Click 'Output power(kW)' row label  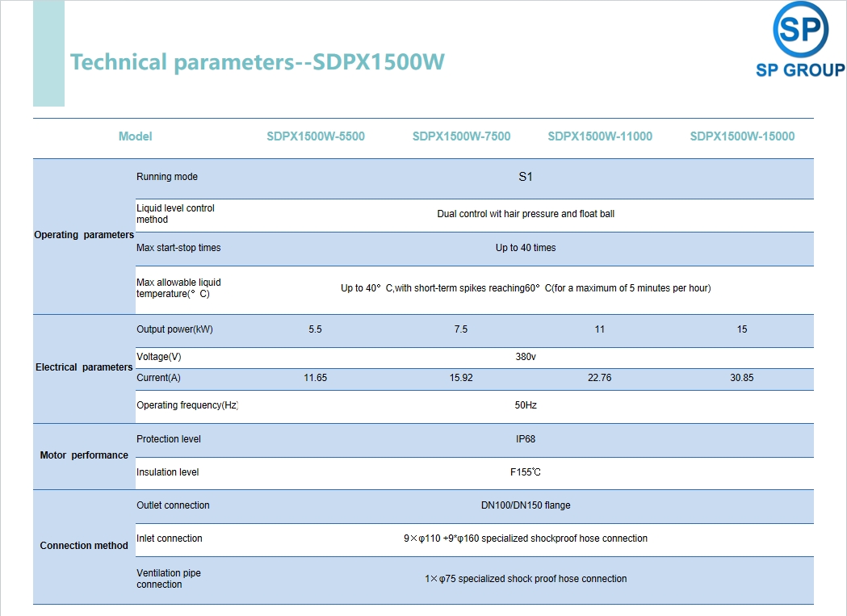coord(174,329)
